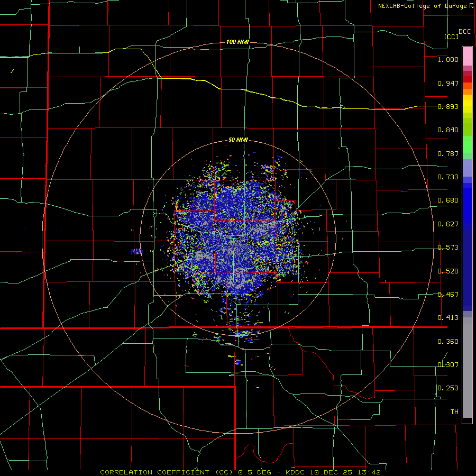This screenshot has height=476, width=476.
Task: Click the 0.787 scale value
Action: tap(448, 153)
